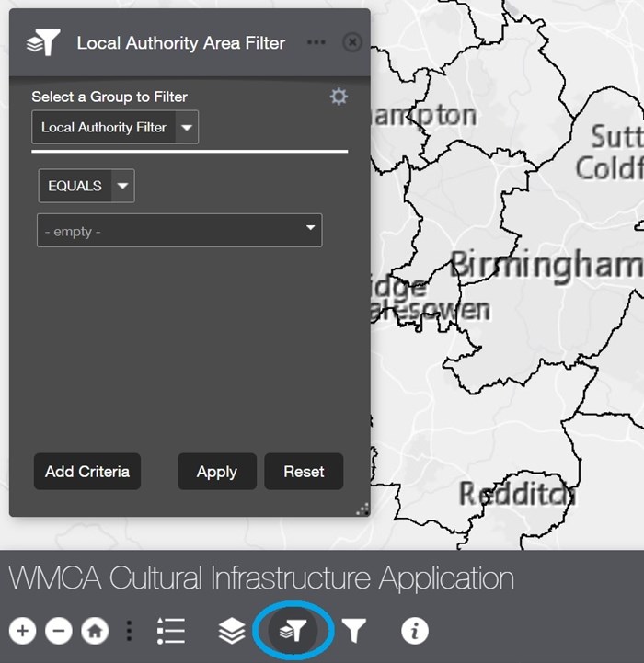
Task: Click the zoom out minus button
Action: pyautogui.click(x=59, y=631)
